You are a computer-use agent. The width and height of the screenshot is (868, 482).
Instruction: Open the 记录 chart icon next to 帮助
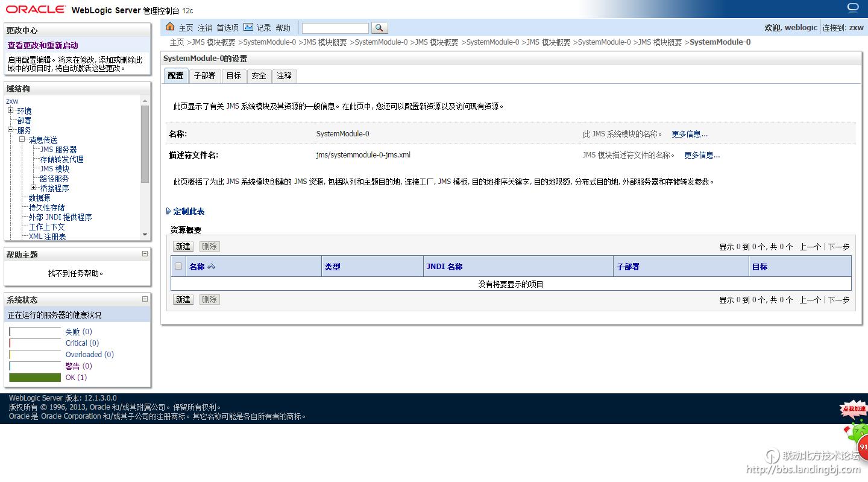tap(248, 27)
